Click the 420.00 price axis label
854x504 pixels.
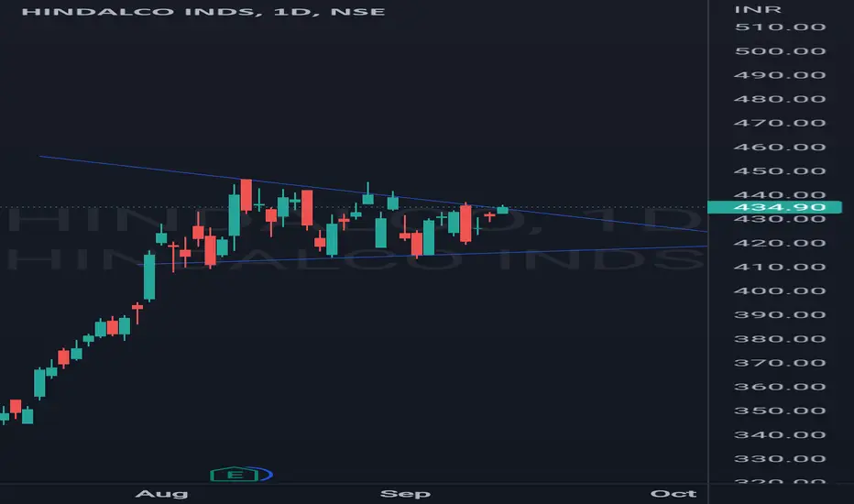coord(780,243)
